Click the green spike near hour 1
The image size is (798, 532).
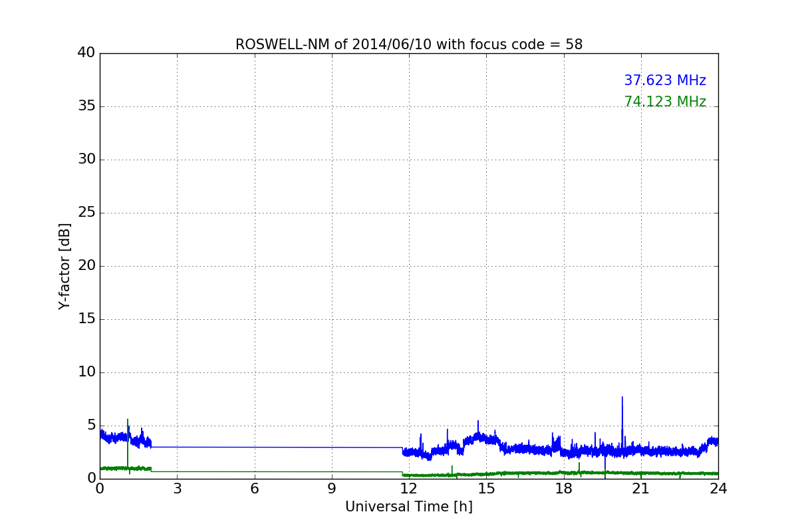[128, 444]
